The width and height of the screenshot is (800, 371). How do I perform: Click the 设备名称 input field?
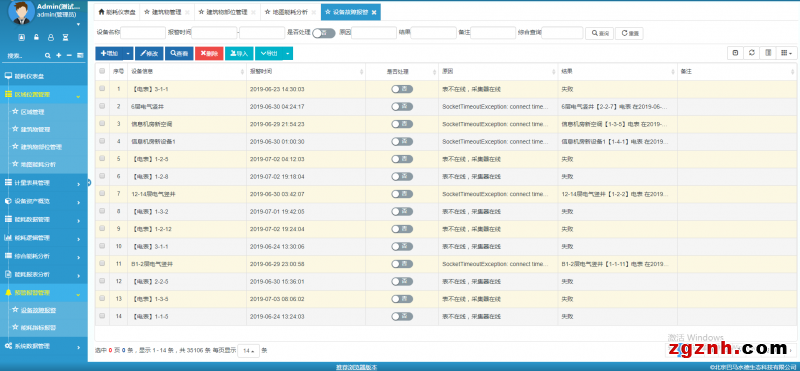pos(143,33)
